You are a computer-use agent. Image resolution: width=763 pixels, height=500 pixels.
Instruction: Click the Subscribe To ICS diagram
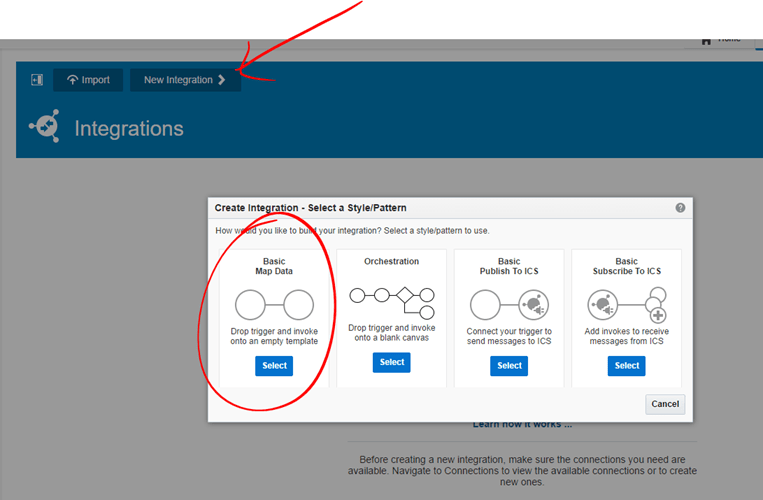tap(627, 304)
